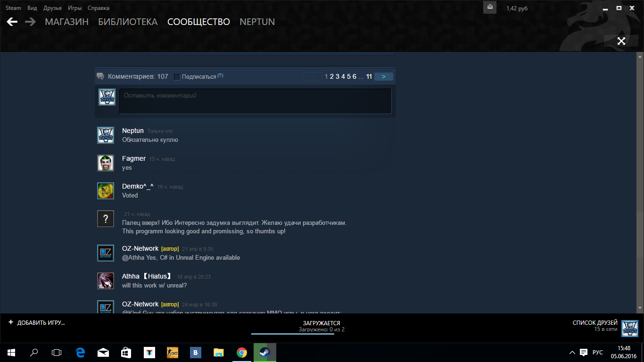This screenshot has width=644, height=362.
Task: Click ДОБАВИТЬ ИГРУ... button
Action: [x=41, y=323]
